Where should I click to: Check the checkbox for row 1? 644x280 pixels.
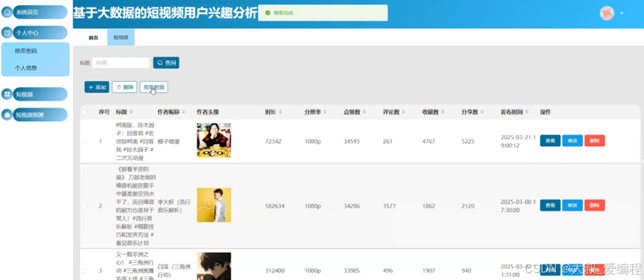[x=84, y=141]
